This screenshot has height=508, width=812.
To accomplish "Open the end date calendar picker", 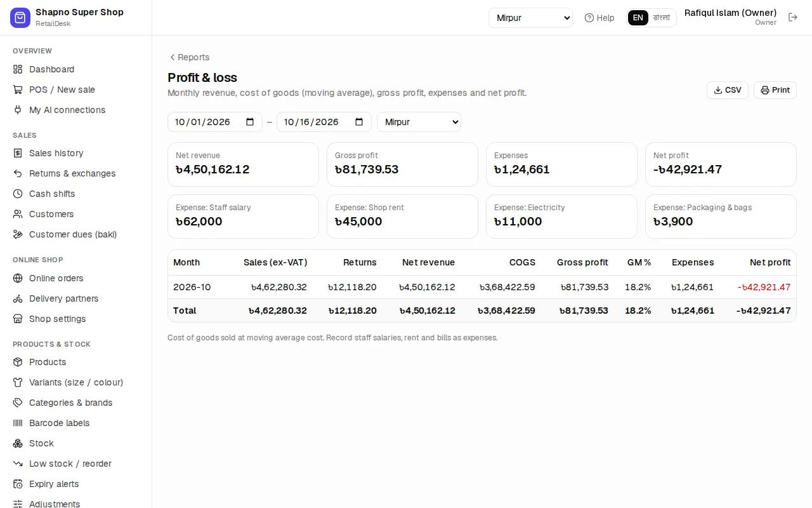I will [x=359, y=122].
